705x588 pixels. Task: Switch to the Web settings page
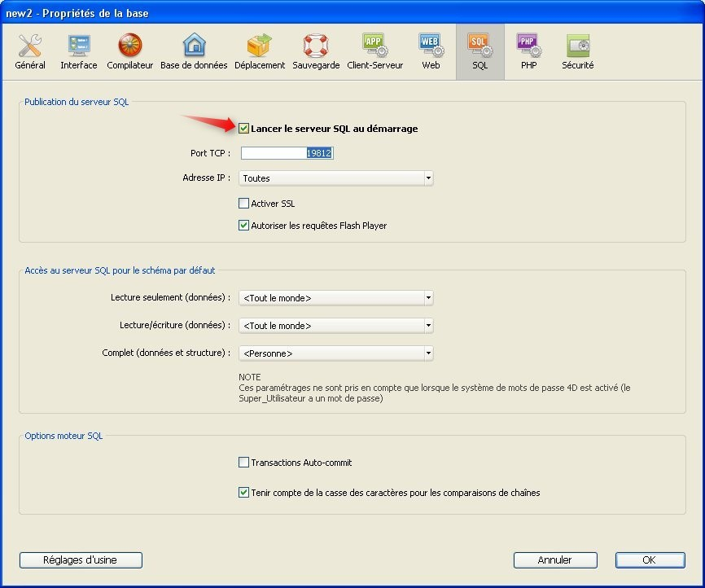click(431, 46)
